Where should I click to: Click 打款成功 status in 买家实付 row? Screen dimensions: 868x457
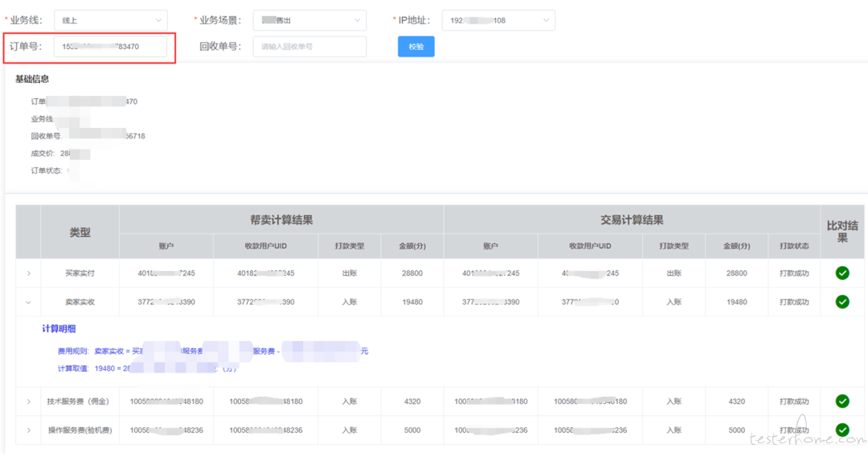coord(794,273)
